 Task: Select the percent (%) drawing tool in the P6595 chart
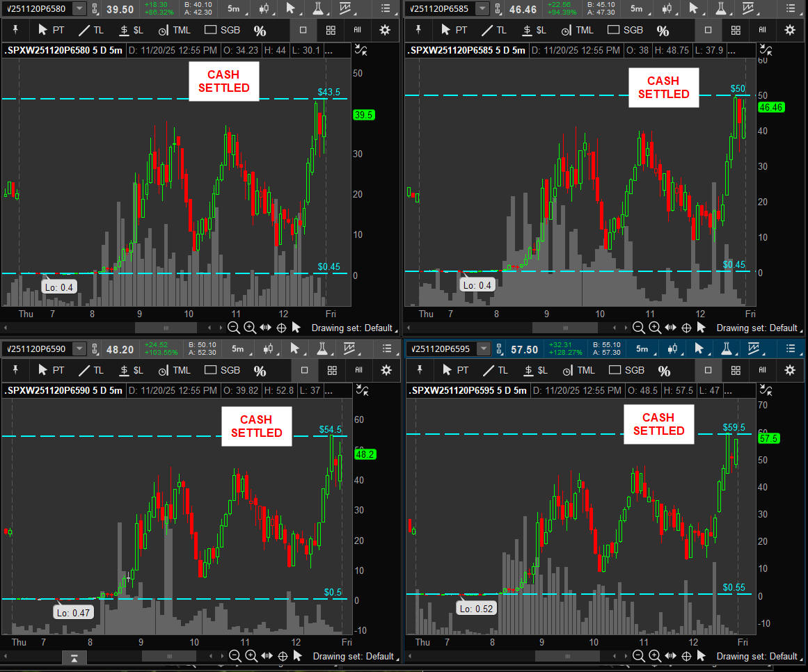click(x=664, y=371)
